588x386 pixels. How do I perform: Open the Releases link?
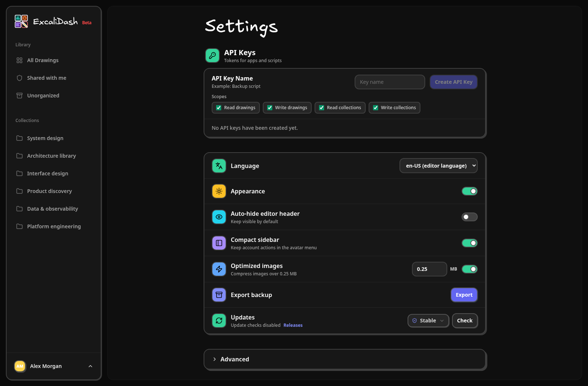point(293,325)
